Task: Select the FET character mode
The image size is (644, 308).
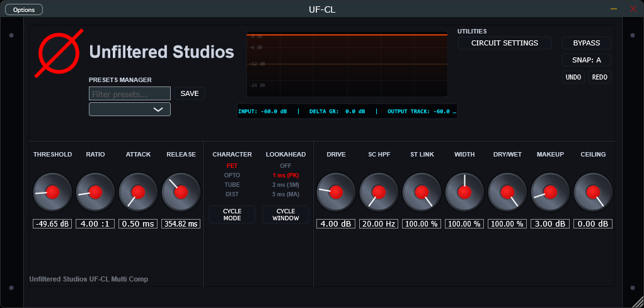Action: point(232,166)
